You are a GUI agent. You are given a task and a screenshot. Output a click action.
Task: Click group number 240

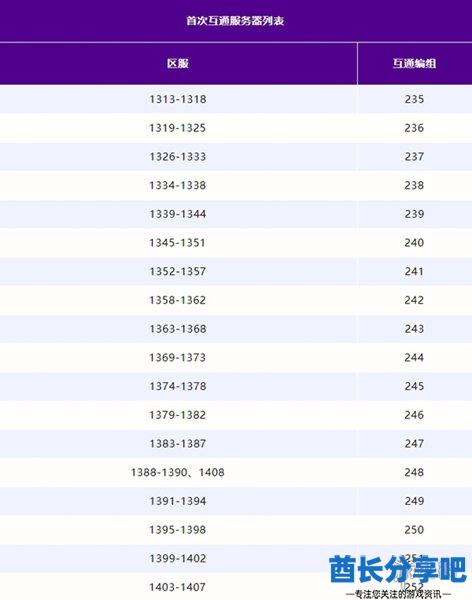[414, 243]
